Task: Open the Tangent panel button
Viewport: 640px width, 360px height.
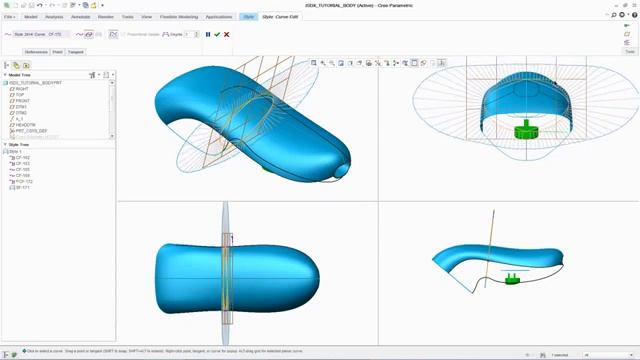Action: (76, 52)
